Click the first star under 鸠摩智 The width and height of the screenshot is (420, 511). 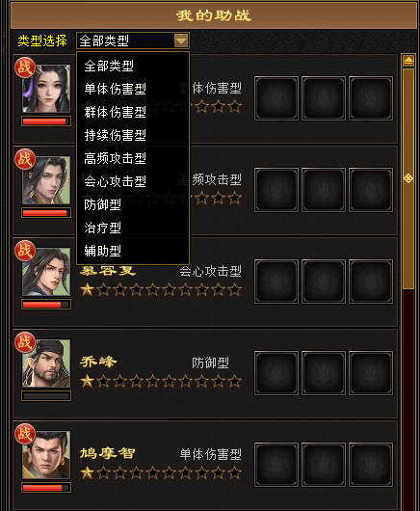point(88,472)
